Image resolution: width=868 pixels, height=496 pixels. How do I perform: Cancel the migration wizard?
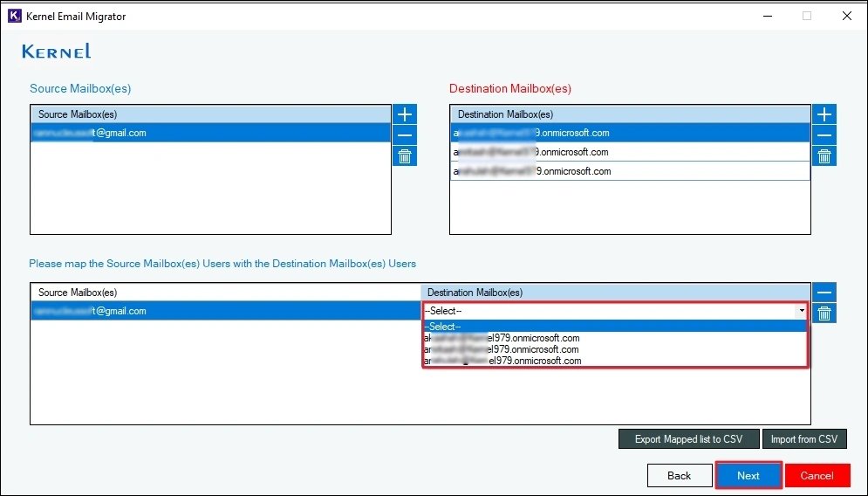(817, 476)
